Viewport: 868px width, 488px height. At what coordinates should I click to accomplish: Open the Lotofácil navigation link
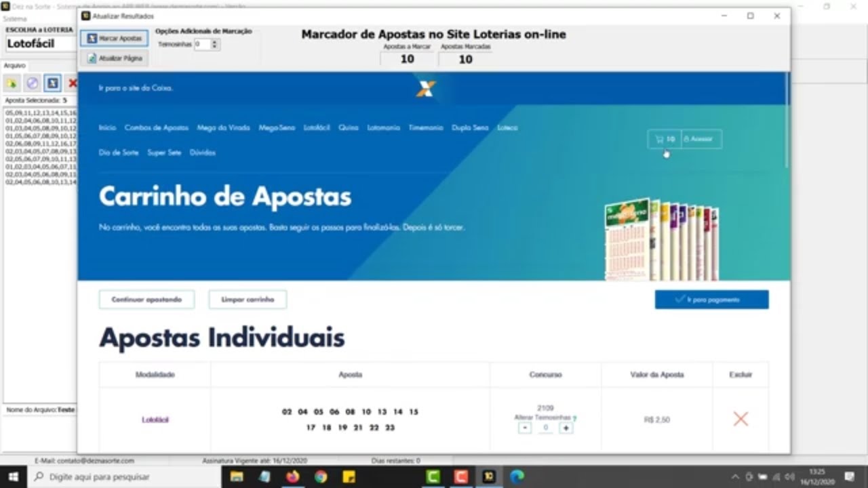pos(317,127)
